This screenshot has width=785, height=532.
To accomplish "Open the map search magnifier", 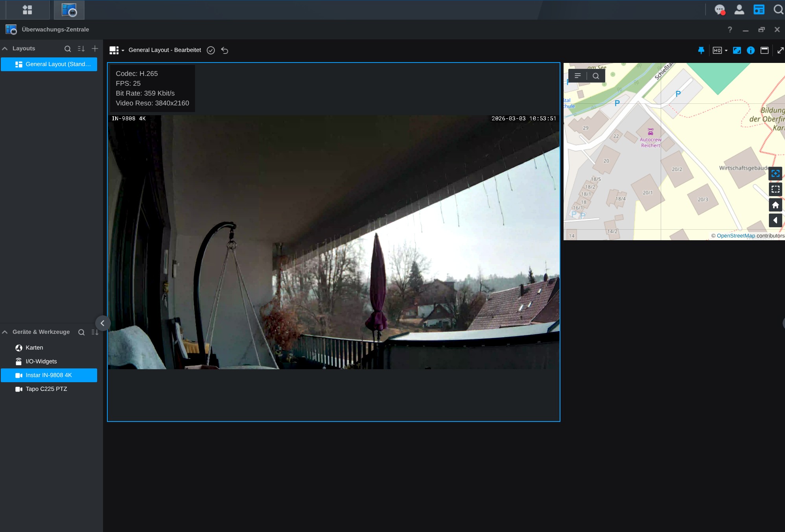I will (x=596, y=76).
